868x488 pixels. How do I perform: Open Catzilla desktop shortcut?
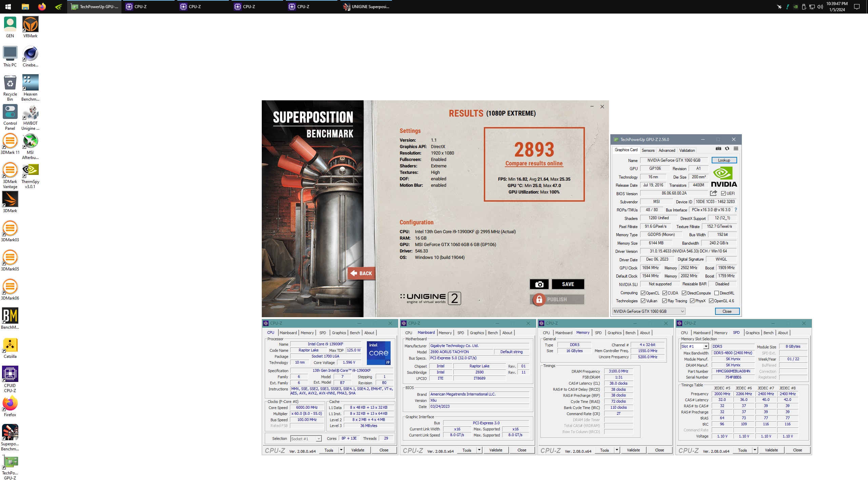10,348
